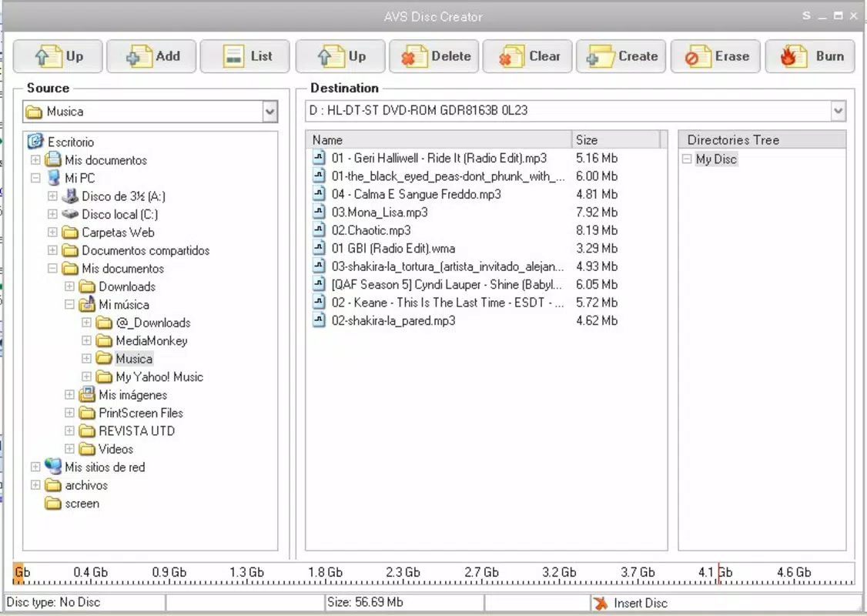Click the Directories Tree header

point(762,140)
